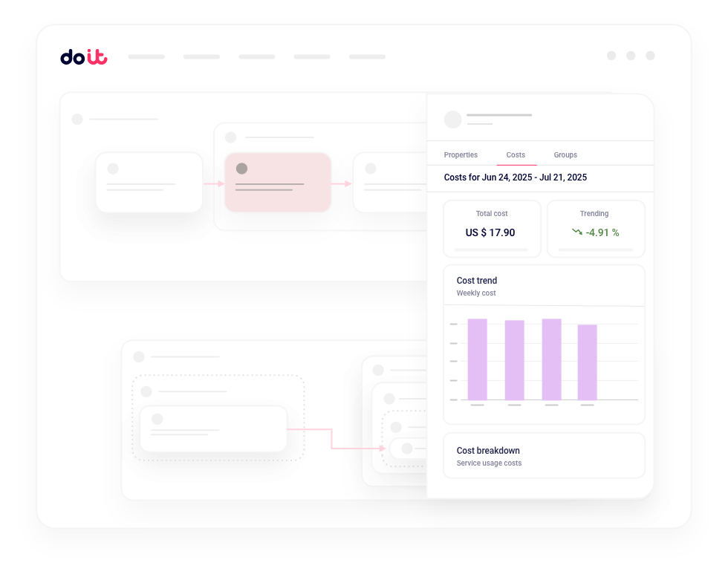Click the costs date range Jun 24 - Jul 21 heading

pyautogui.click(x=515, y=177)
